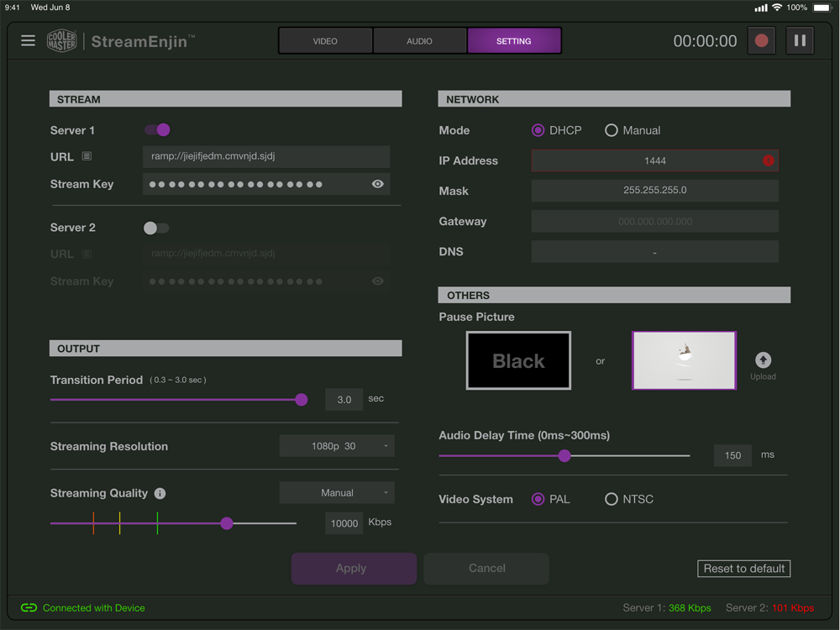
Task: Click the Server 2 URL field
Action: tap(266, 254)
